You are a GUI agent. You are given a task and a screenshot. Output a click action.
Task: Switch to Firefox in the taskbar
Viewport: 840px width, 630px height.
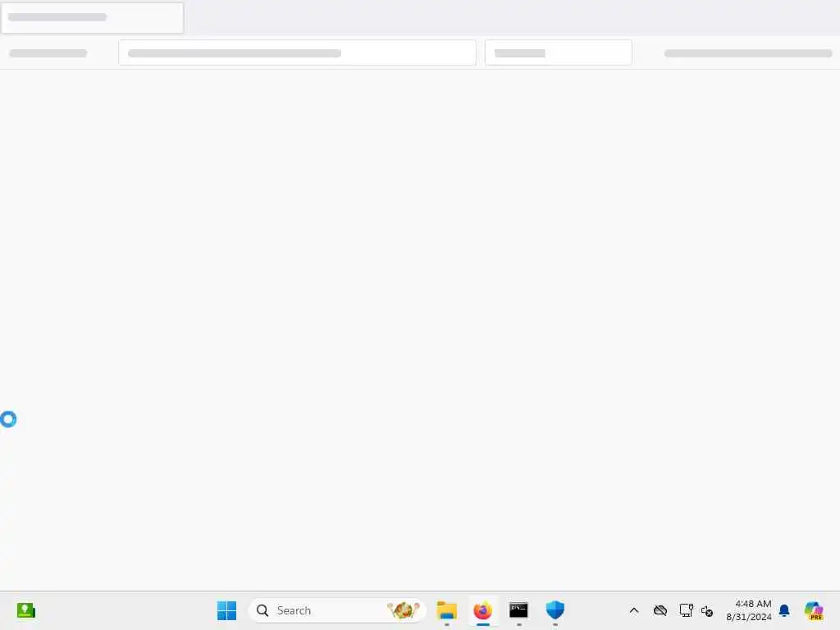[x=482, y=610]
